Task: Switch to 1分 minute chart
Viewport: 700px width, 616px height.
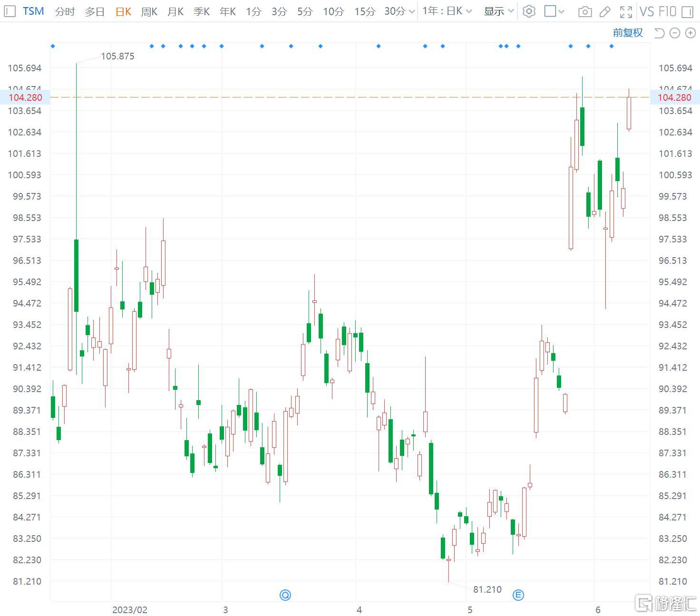Action: 253,11
